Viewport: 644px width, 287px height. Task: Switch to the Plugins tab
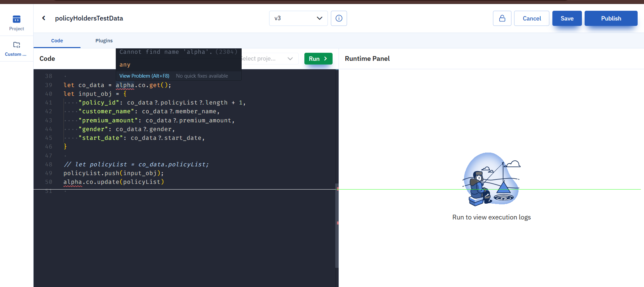pyautogui.click(x=104, y=41)
